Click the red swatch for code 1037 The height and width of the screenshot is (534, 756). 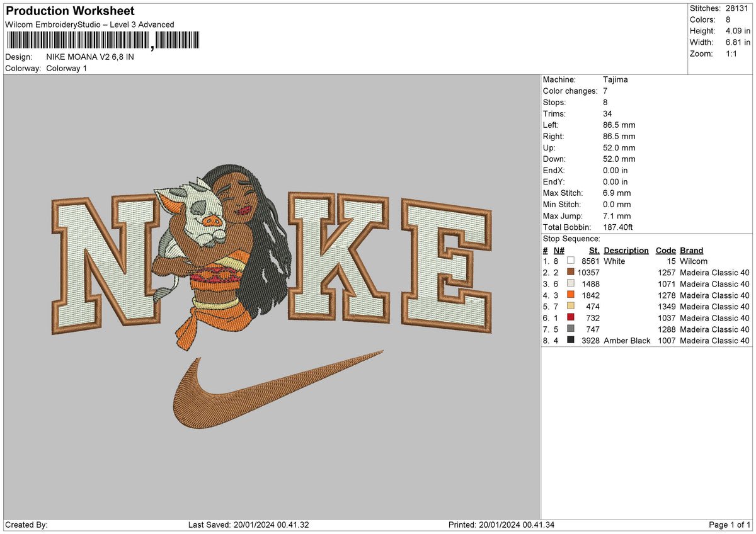coord(571,317)
